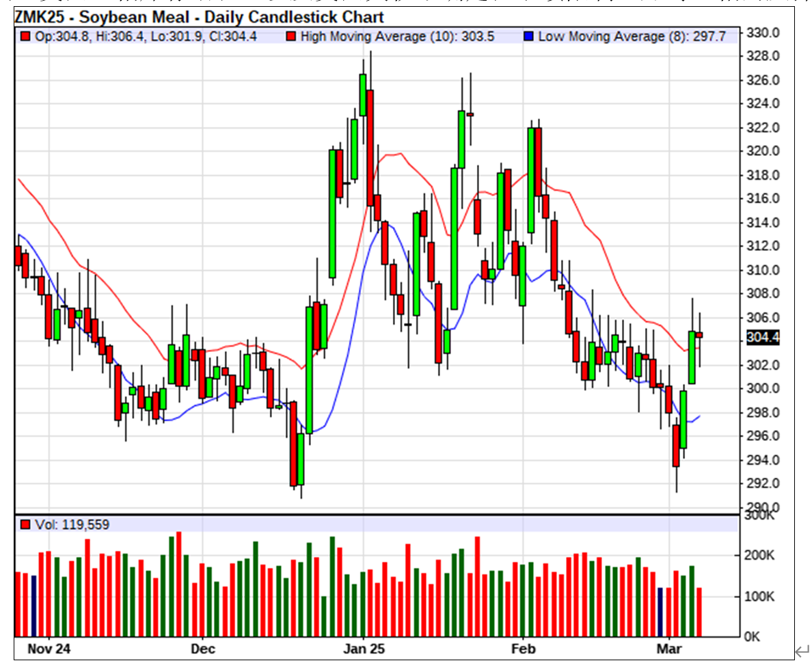Viewport: 812px width, 663px height.
Task: Select the Feb date axis label
Action: click(523, 647)
